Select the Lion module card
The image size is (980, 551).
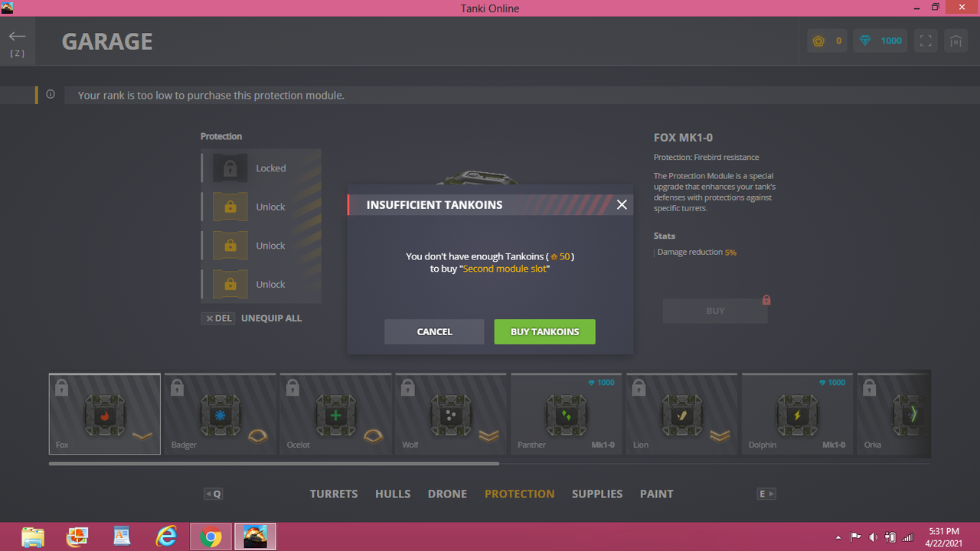click(x=683, y=414)
